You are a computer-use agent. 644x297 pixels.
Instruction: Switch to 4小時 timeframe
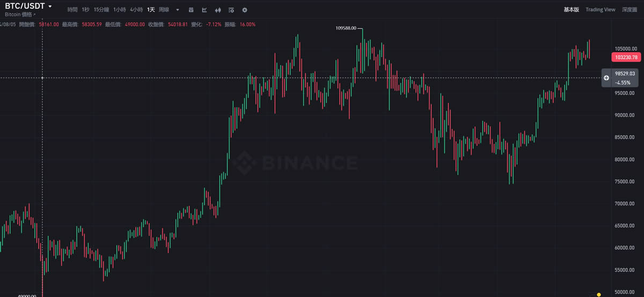(x=136, y=10)
